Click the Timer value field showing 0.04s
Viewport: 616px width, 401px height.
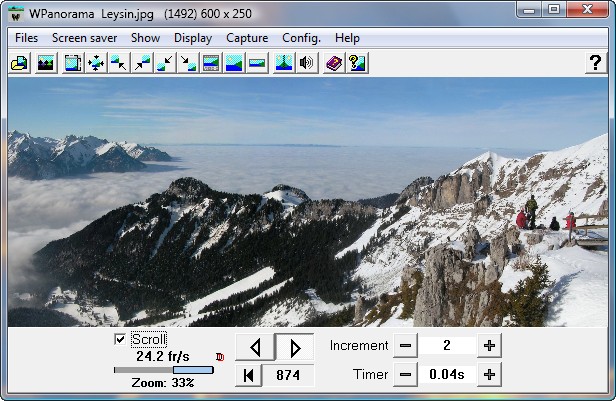click(447, 375)
